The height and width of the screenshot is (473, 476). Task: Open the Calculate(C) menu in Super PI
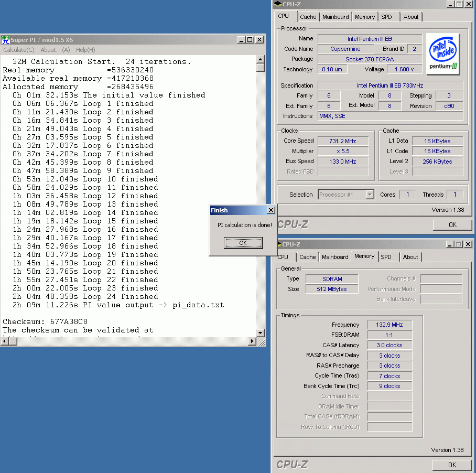19,50
